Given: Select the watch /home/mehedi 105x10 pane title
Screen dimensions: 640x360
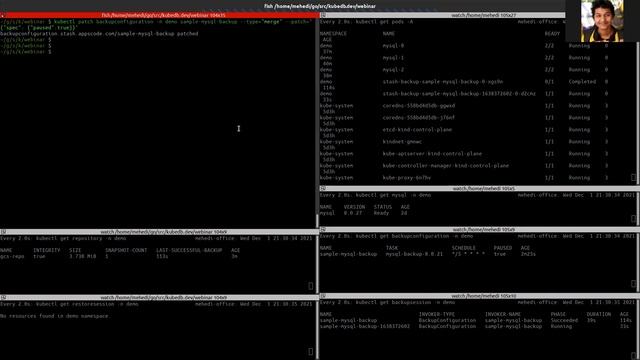Looking at the screenshot, I should (x=483, y=296).
